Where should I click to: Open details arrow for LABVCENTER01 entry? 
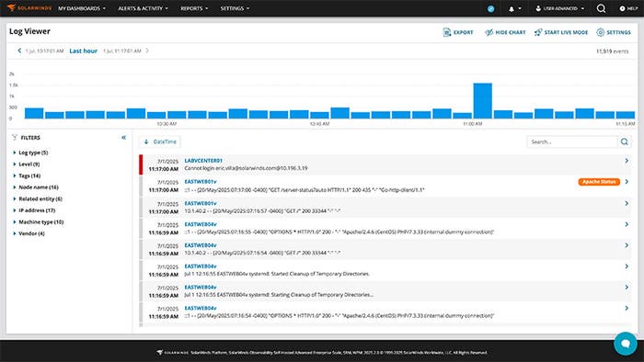click(627, 161)
